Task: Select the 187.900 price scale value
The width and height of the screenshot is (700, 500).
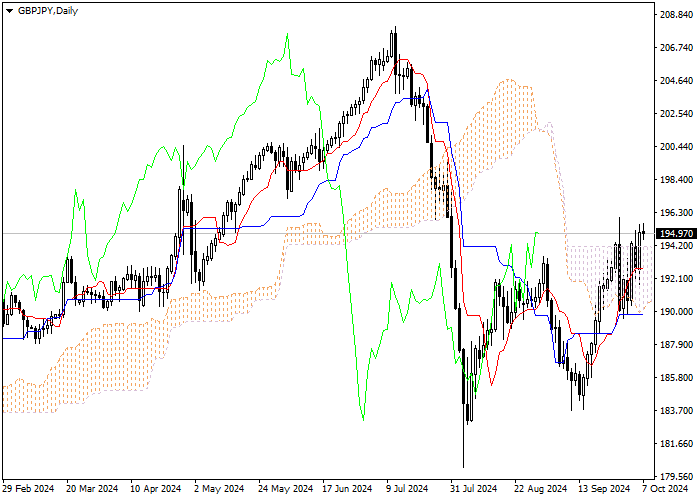Action: tap(676, 345)
